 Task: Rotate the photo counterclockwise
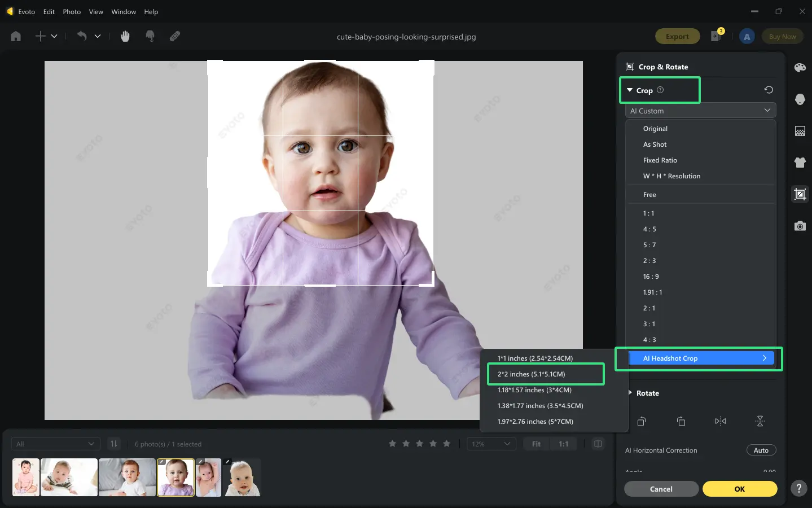(x=641, y=421)
